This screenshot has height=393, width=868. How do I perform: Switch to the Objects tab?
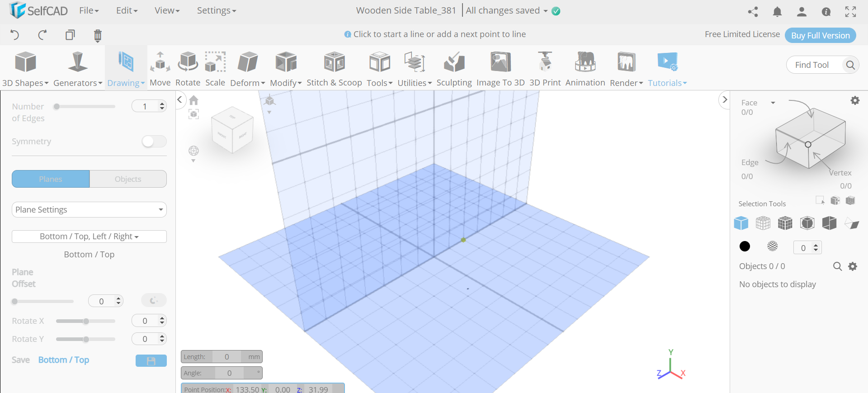(128, 179)
